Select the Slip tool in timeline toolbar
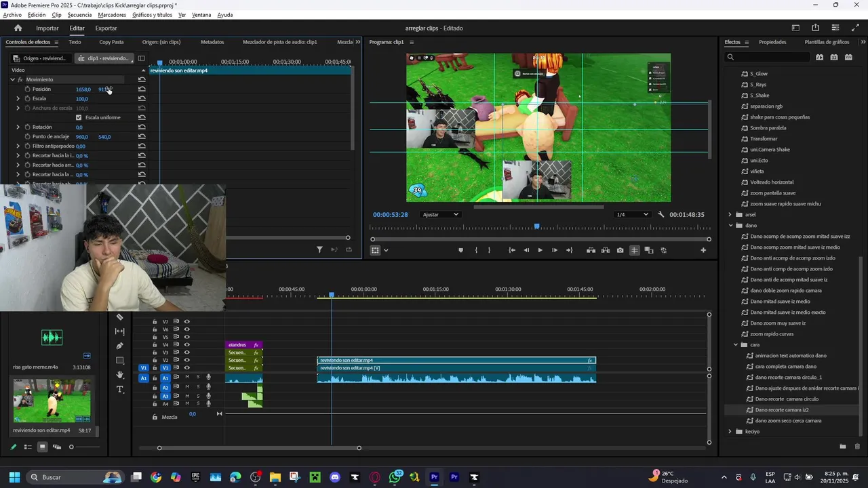This screenshot has width=868, height=488. tap(120, 331)
